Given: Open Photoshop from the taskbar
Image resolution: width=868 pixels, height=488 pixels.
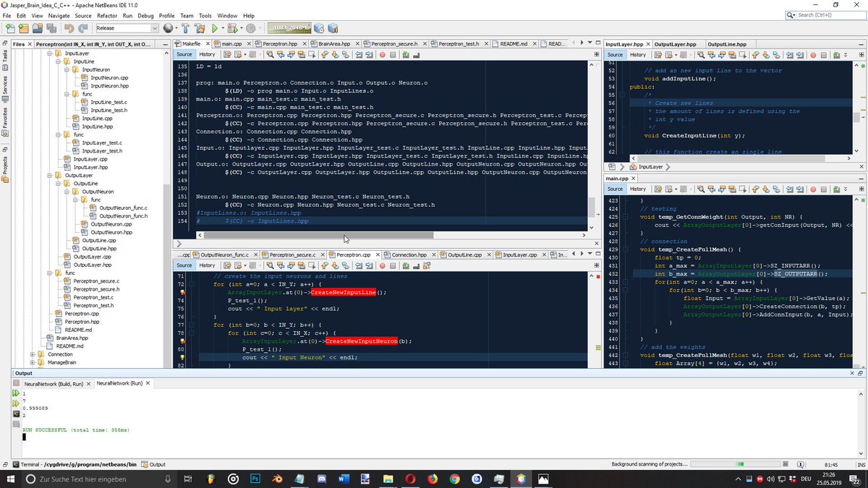Looking at the screenshot, I should [x=255, y=479].
